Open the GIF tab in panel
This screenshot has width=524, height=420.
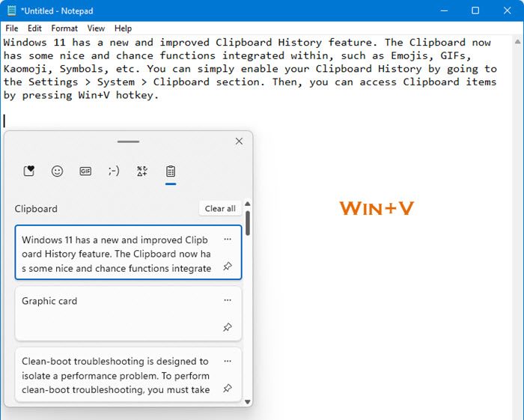point(85,171)
